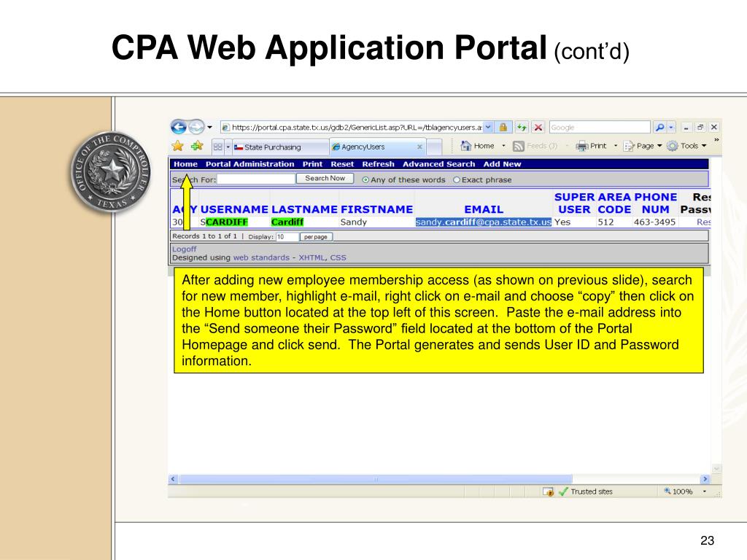Click the SUPER USER column header
747x560 pixels.
click(575, 203)
